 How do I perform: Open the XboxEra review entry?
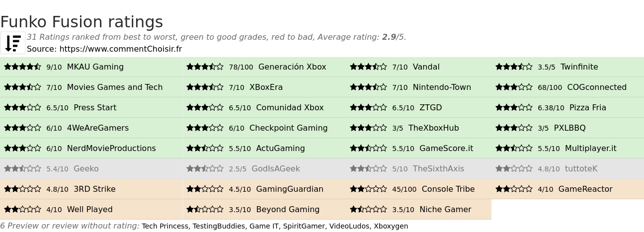point(266,87)
